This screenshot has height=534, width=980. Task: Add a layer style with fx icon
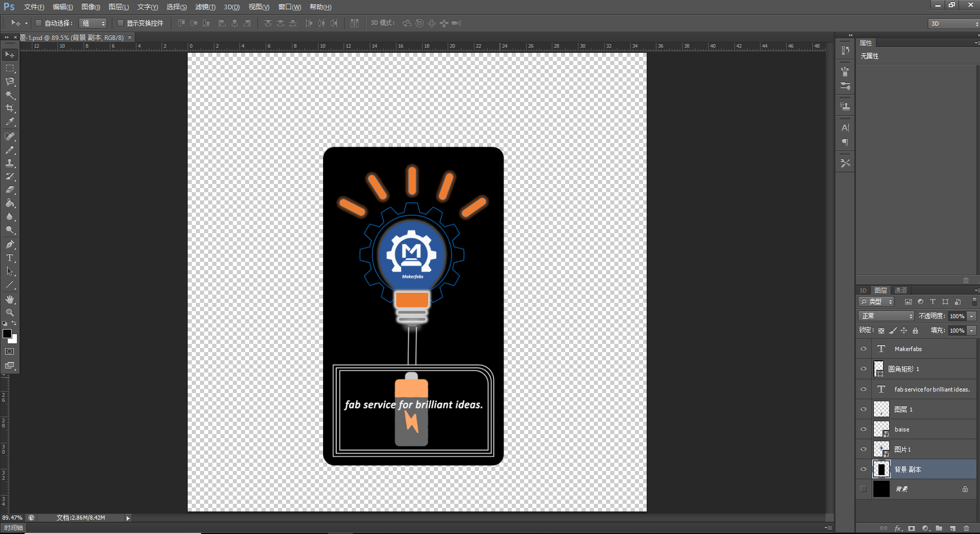coord(898,528)
